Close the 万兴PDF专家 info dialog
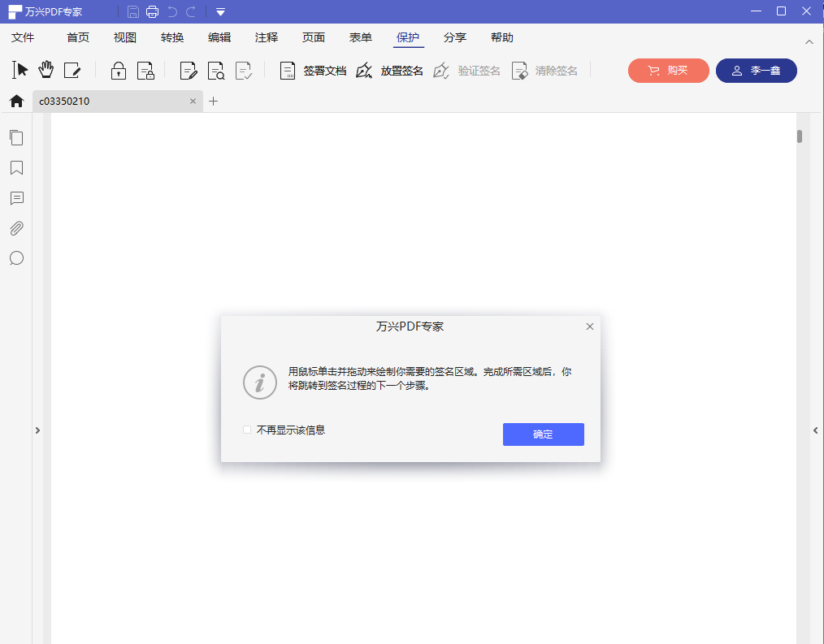Screen dimensions: 824x644 (590, 326)
